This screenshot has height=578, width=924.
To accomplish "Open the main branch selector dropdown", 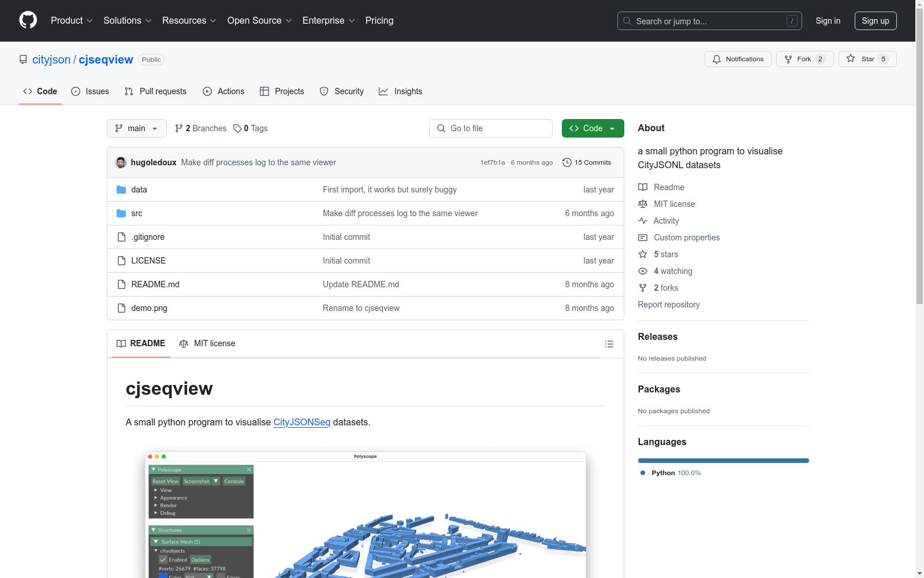I will point(137,128).
